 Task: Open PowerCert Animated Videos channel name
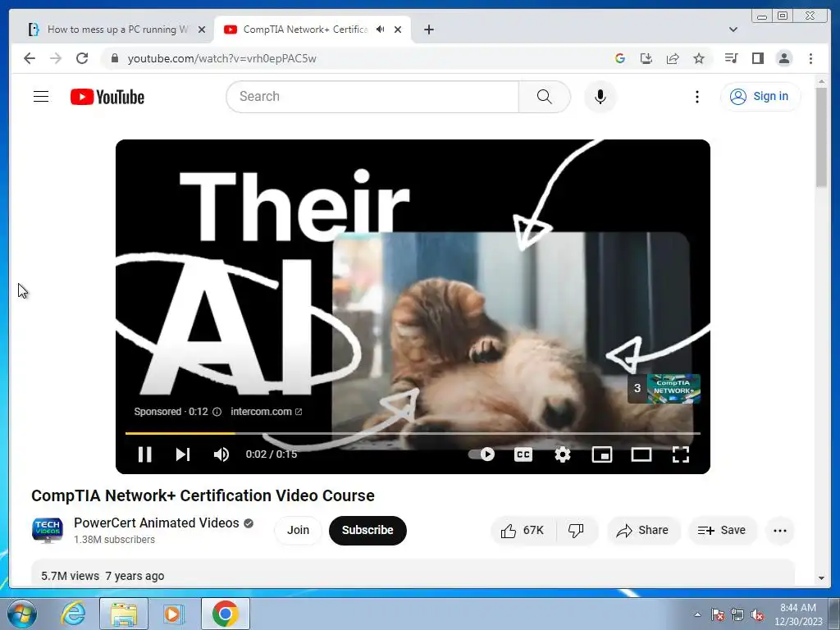click(x=157, y=523)
